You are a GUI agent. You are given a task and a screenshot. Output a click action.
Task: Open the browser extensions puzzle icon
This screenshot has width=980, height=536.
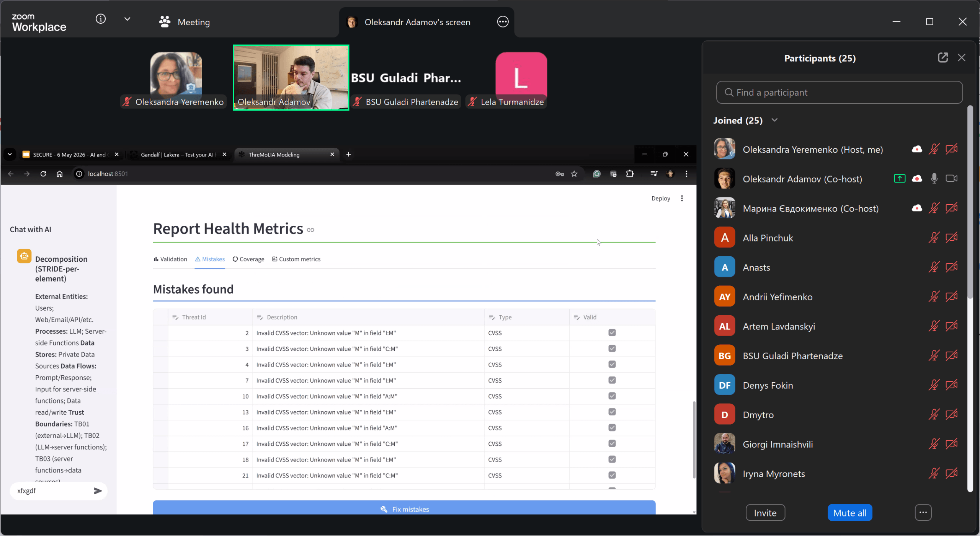pos(630,174)
